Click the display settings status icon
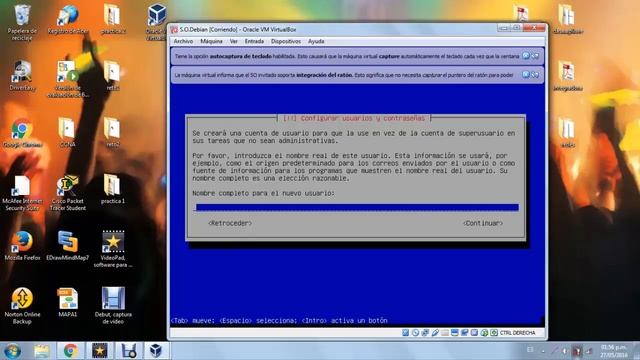The height and width of the screenshot is (360, 640). [x=455, y=333]
